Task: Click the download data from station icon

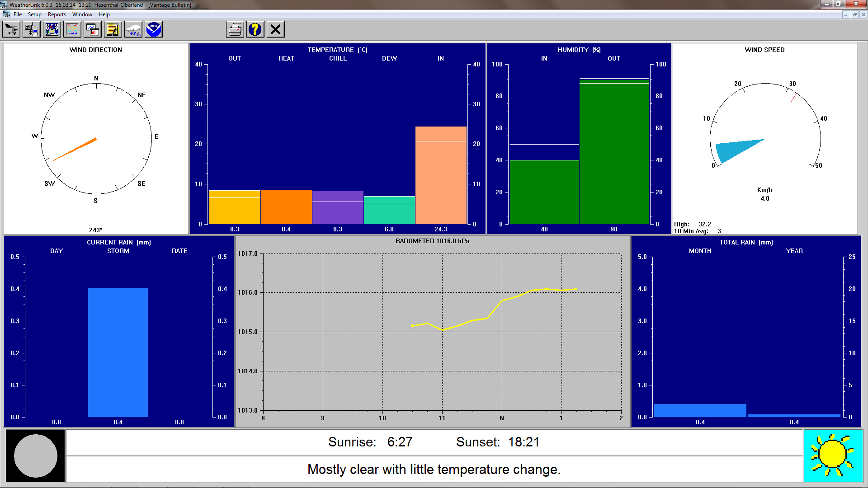Action: [32, 30]
